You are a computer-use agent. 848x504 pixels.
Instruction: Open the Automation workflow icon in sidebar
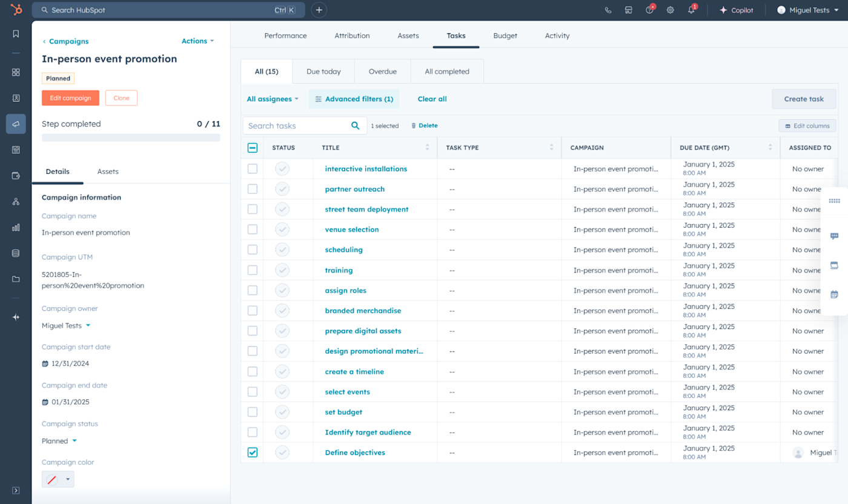tap(16, 202)
